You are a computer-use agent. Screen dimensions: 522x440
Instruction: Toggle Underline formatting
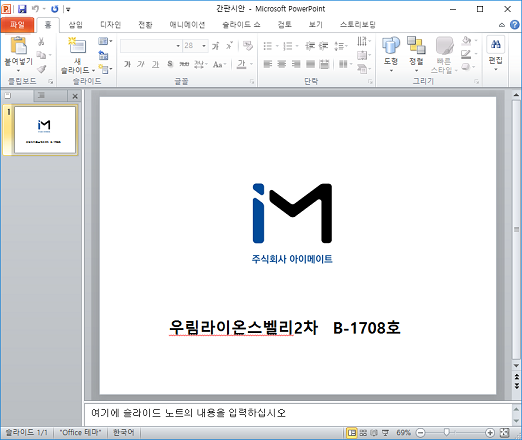pos(155,64)
